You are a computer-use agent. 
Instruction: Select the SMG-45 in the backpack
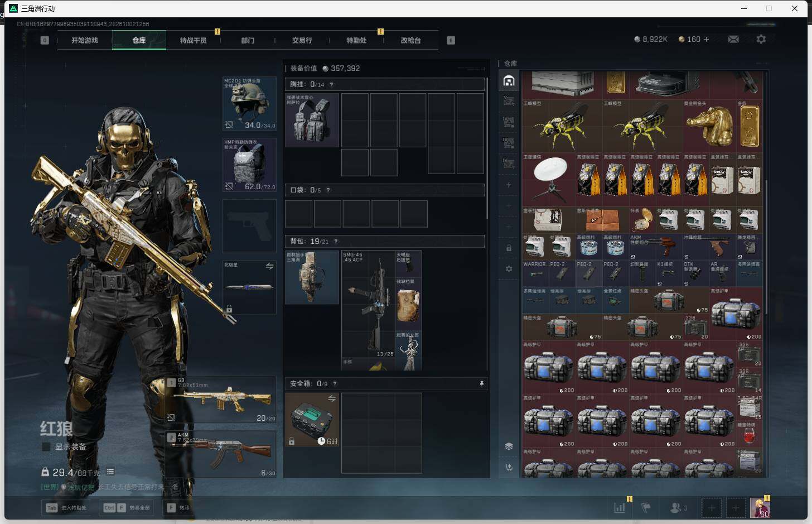tap(368, 304)
